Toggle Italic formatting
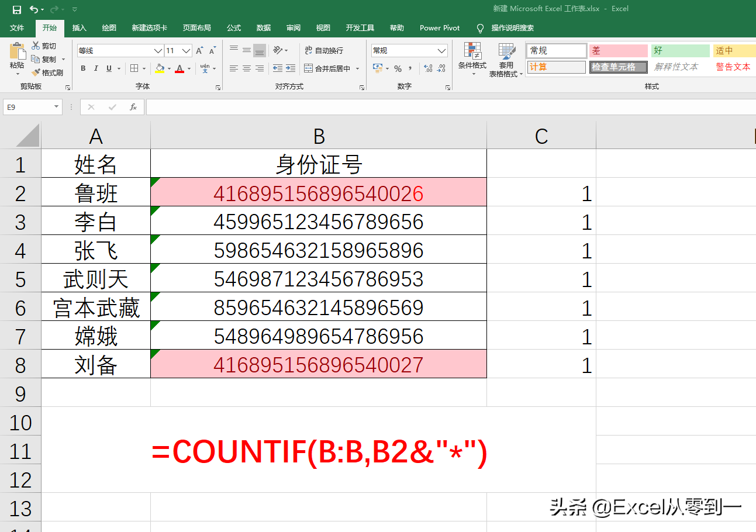This screenshot has width=756, height=532. [x=96, y=68]
